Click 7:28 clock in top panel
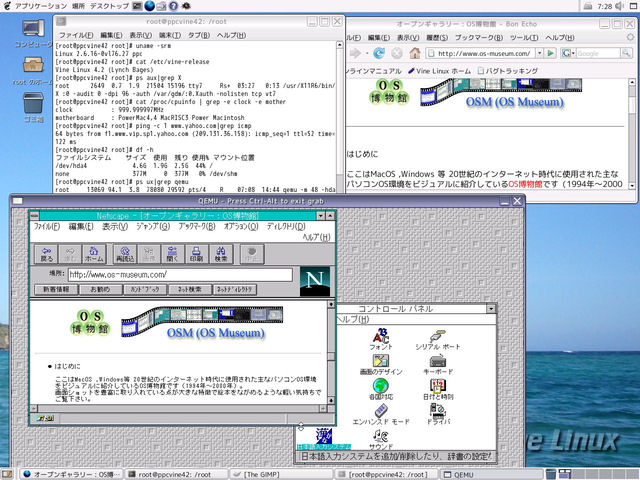 [x=604, y=6]
